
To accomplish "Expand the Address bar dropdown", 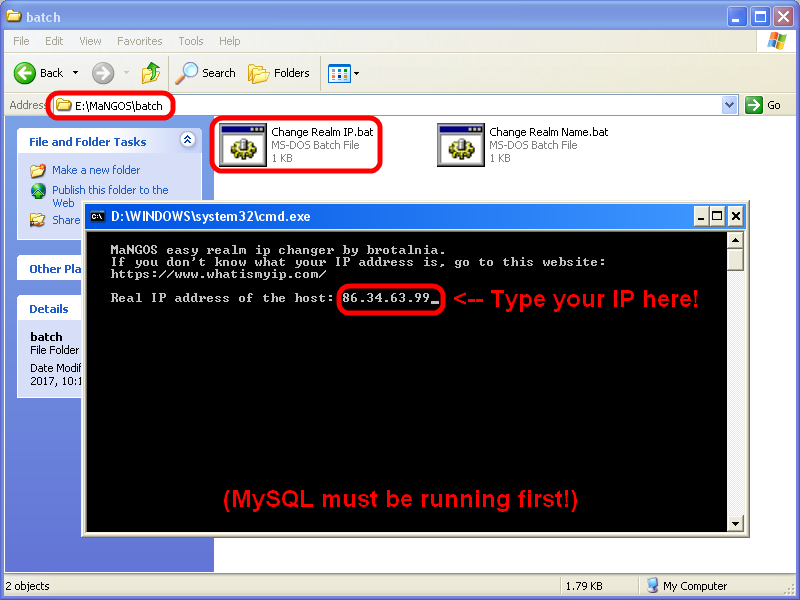I will click(729, 105).
